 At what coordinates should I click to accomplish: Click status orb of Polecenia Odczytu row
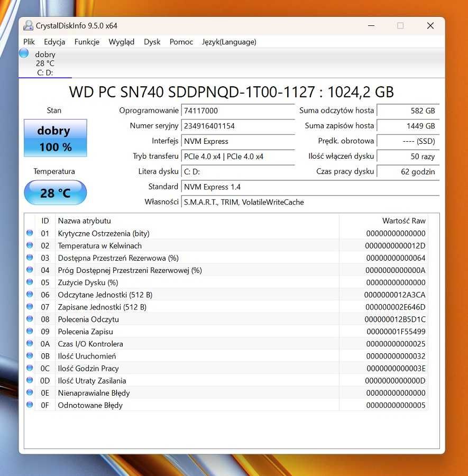[30, 319]
